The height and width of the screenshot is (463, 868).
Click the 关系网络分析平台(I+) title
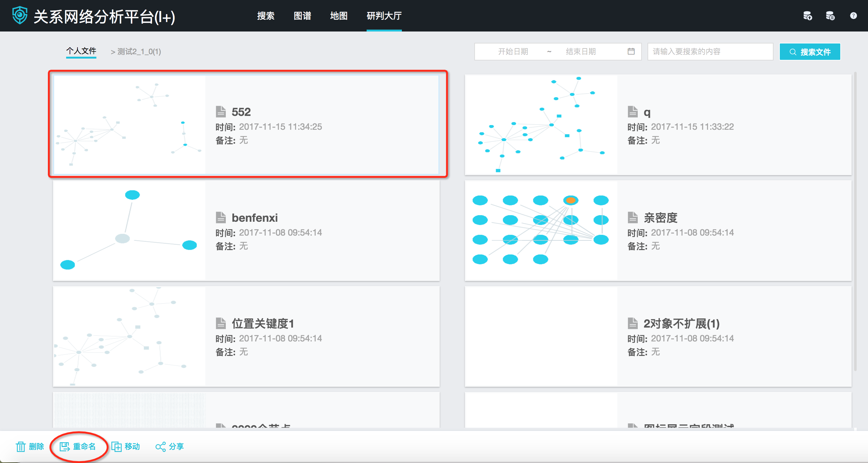104,16
